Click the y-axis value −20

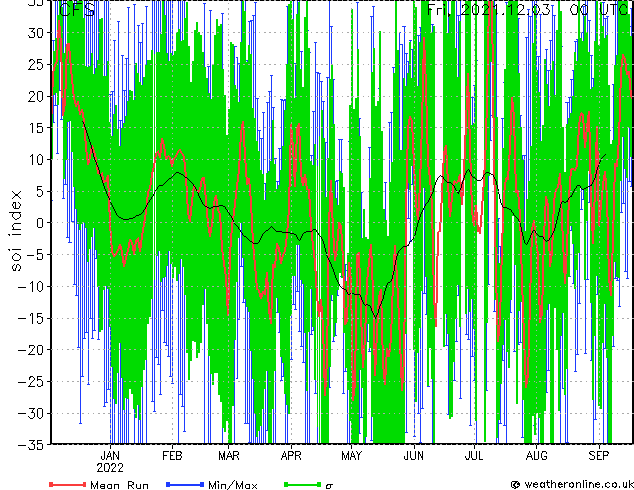(31, 350)
